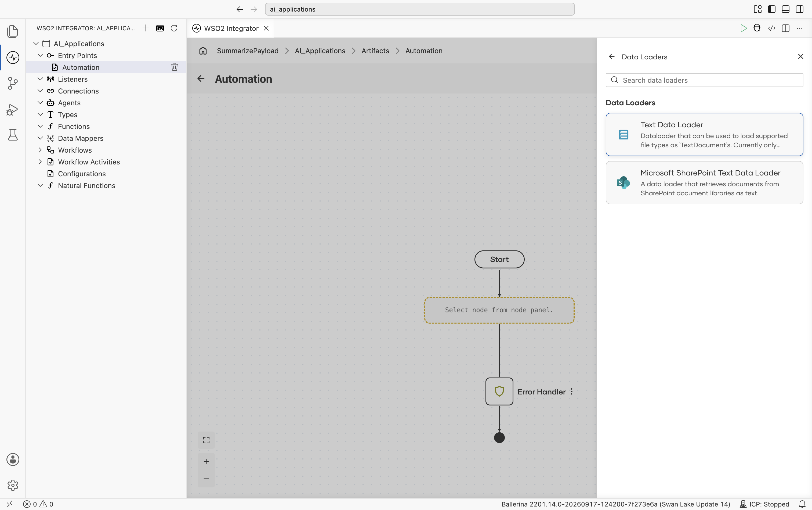Open the Manage gear icon
The height and width of the screenshot is (510, 812).
[x=13, y=485]
